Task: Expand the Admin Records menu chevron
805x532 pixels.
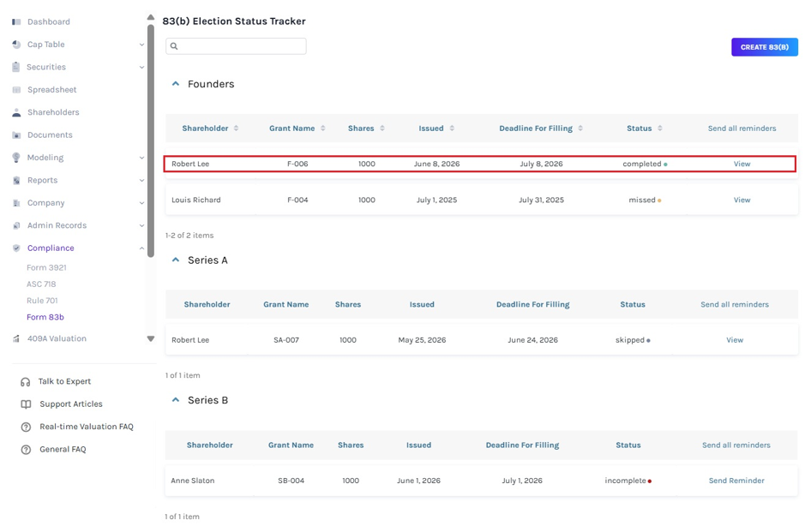Action: point(141,225)
